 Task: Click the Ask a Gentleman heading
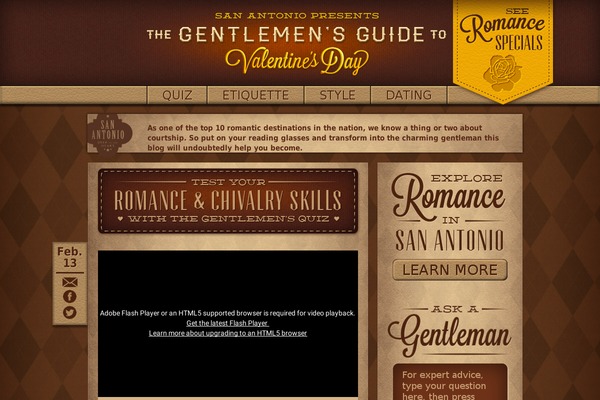pos(450,331)
